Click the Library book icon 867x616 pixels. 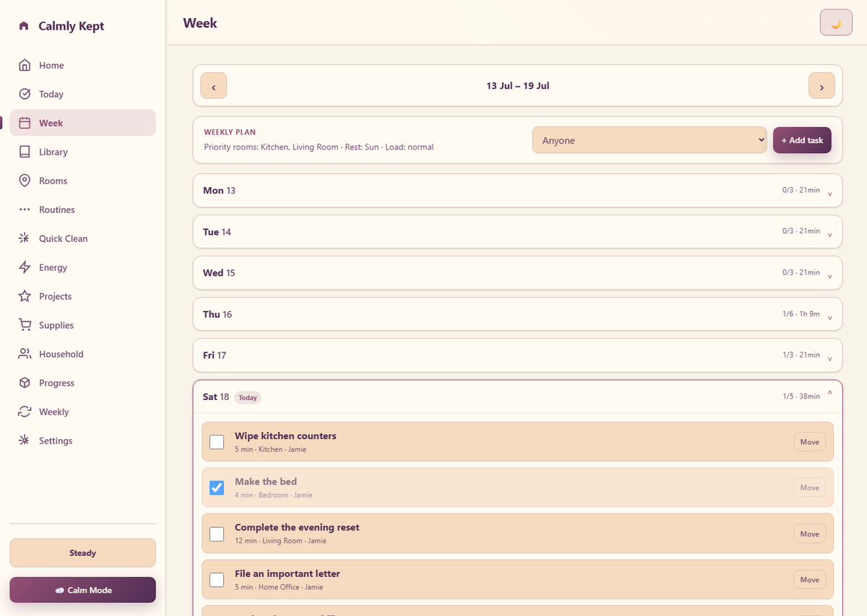(x=25, y=152)
